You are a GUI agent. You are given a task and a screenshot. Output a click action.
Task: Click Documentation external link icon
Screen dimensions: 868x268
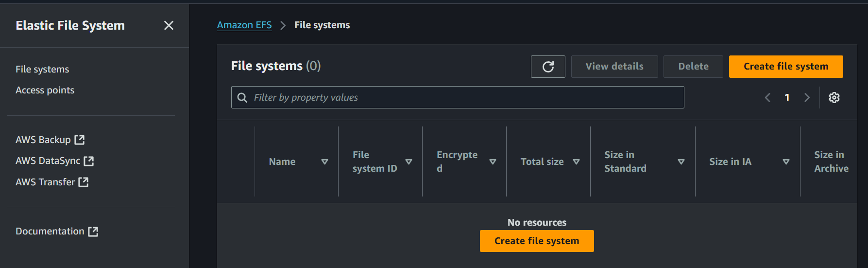(93, 232)
